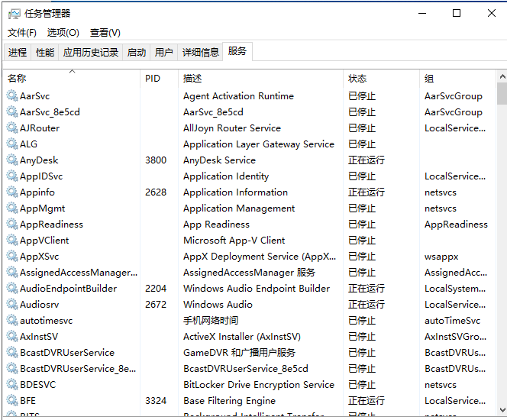Switch to the 性能 tab

click(x=45, y=53)
